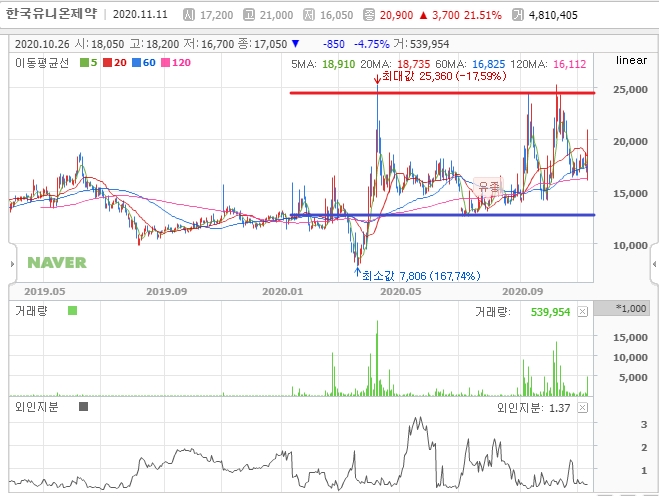Click the low price icon beside 16,050

coord(309,15)
